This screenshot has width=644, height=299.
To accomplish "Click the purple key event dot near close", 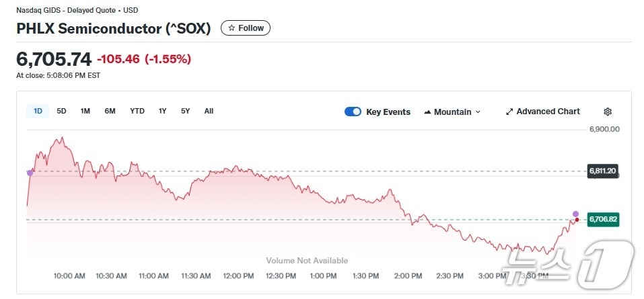I will tap(575, 214).
